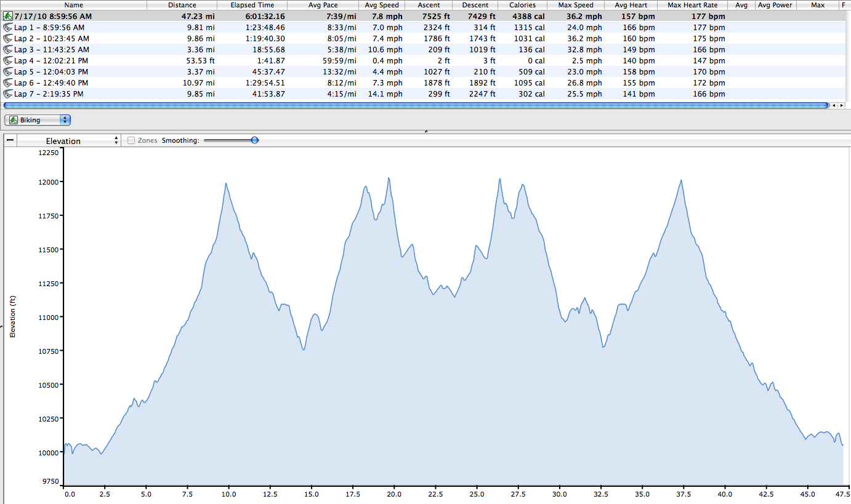The height and width of the screenshot is (504, 851).
Task: Click the biking icon on the 7/17/10 activity row
Action: [8, 17]
